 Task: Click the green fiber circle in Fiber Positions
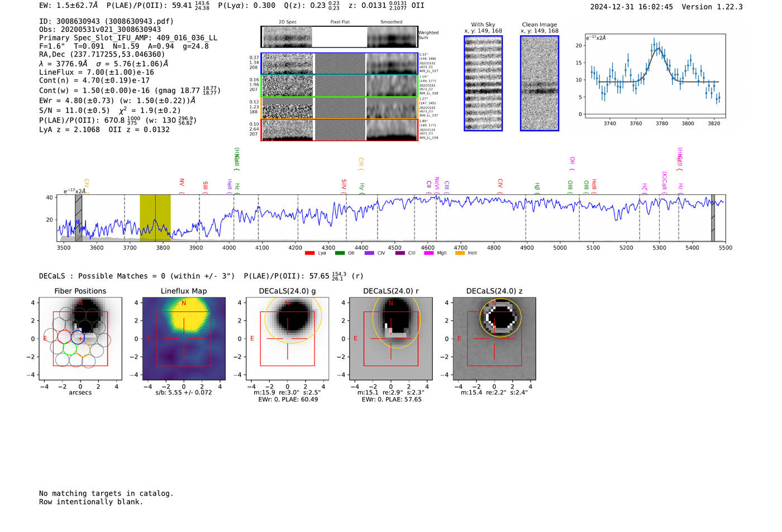click(x=70, y=349)
